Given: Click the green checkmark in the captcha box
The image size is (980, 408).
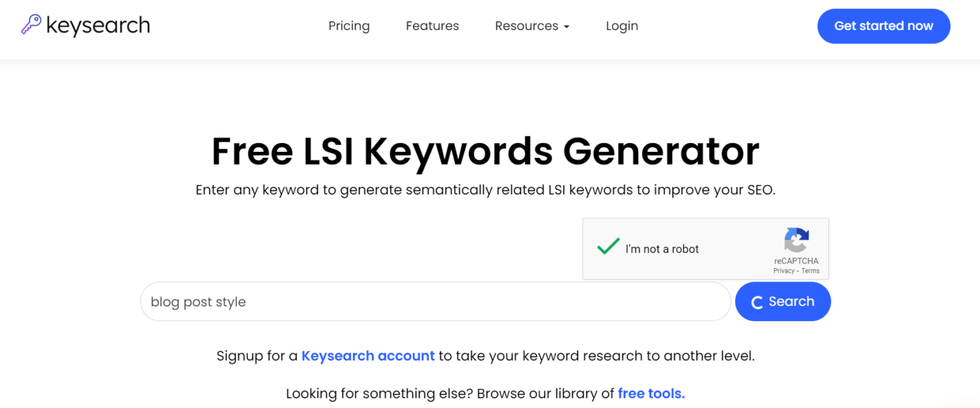Looking at the screenshot, I should click(608, 246).
